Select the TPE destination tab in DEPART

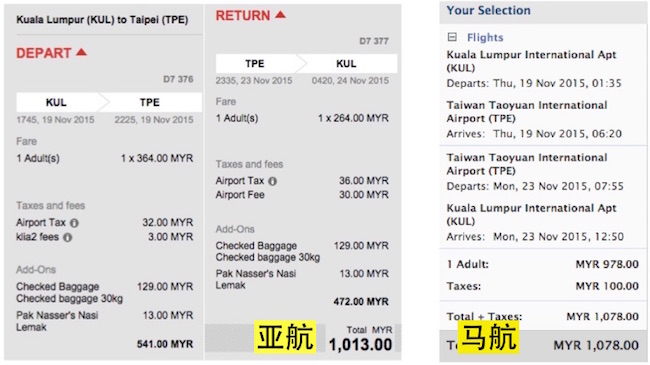pos(150,102)
